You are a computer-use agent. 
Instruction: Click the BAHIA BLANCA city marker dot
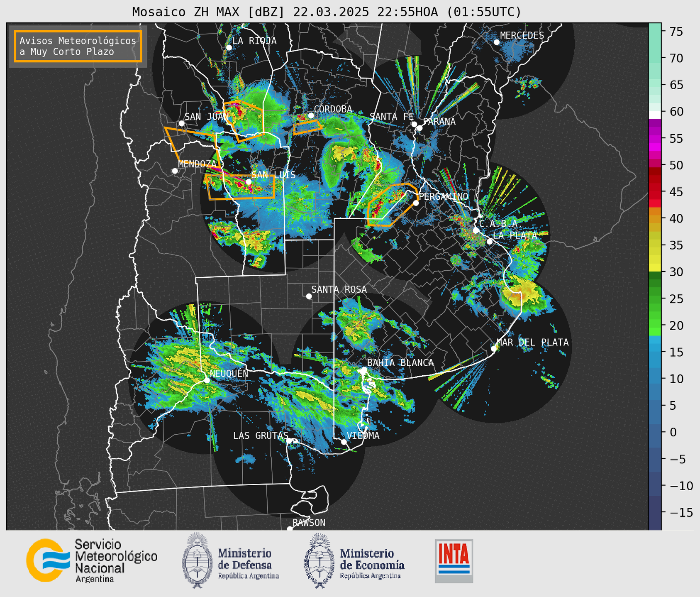(x=364, y=369)
